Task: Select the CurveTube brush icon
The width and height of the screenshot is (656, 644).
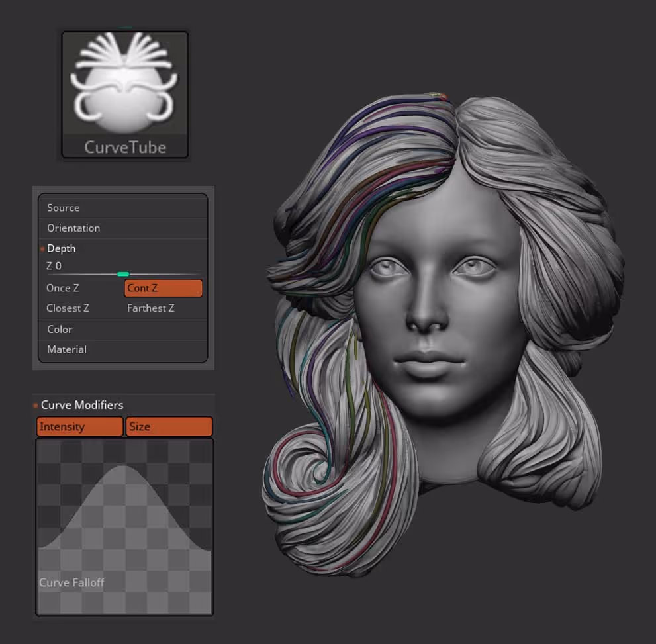Action: pos(125,95)
